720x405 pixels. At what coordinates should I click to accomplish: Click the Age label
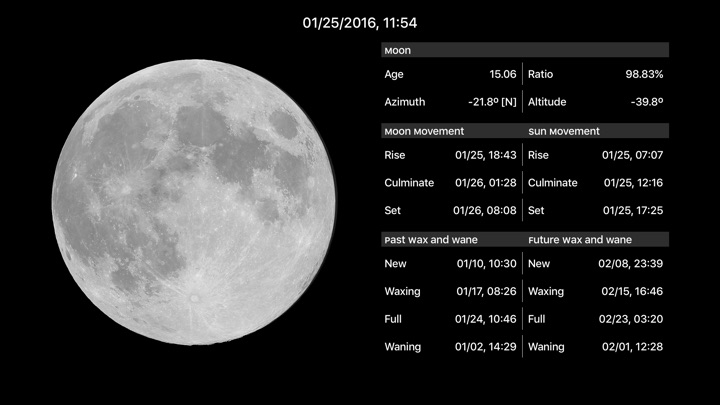[x=394, y=74]
